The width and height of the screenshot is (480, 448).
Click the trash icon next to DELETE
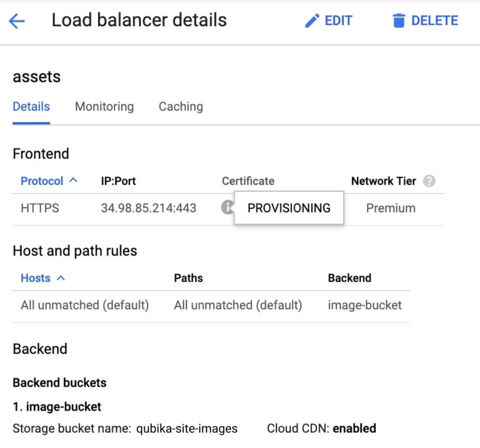pos(399,20)
